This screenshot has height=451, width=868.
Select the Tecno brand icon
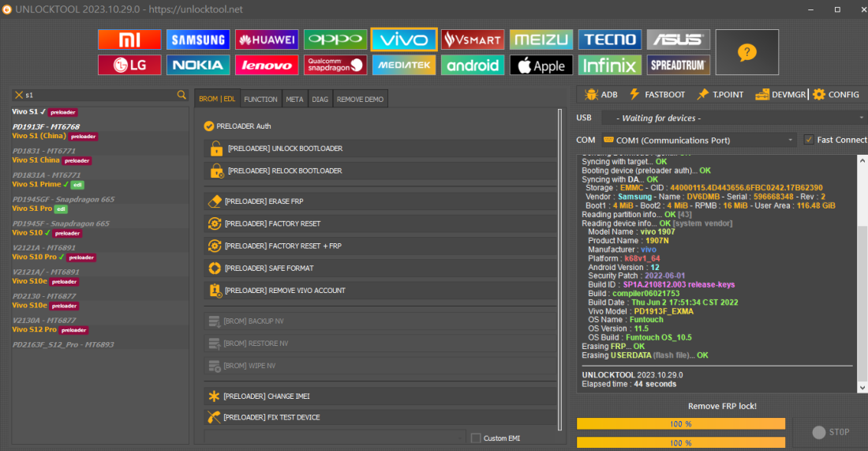[x=610, y=39]
